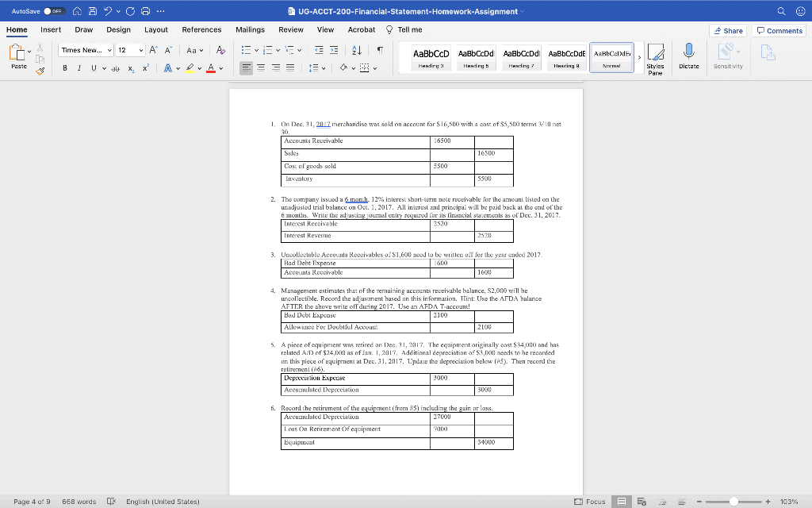Open the Comments panel

coord(778,29)
